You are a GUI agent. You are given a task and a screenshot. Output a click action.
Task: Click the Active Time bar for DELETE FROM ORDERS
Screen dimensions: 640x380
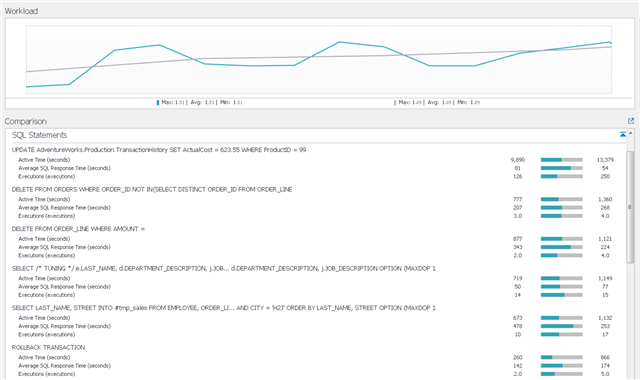(x=562, y=200)
